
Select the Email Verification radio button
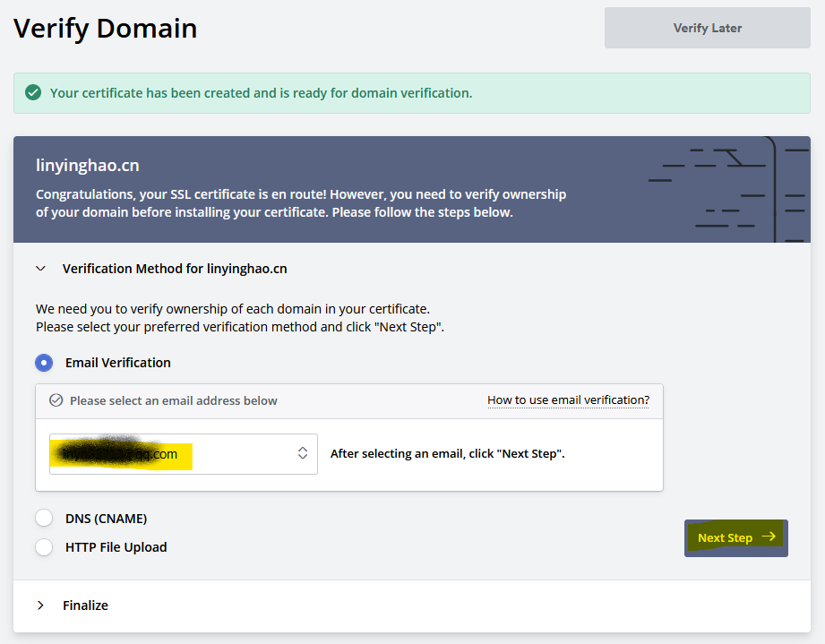pyautogui.click(x=44, y=363)
